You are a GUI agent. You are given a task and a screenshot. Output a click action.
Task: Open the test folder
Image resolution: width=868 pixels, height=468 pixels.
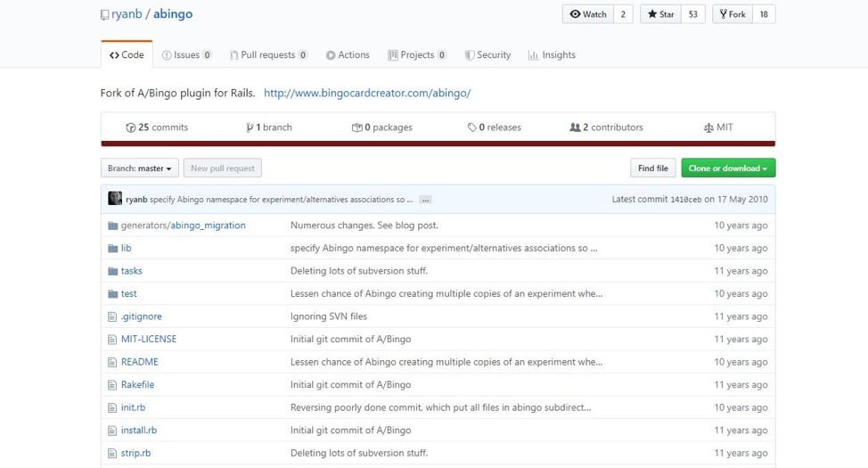[129, 293]
